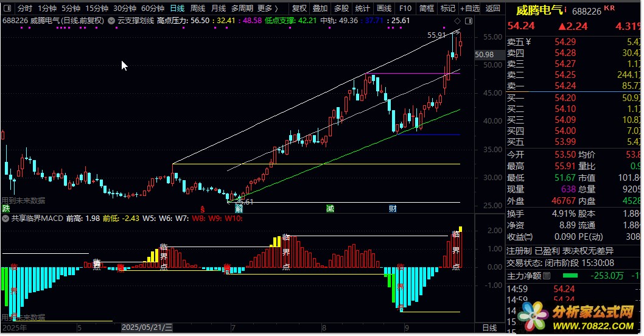The image size is (644, 336).
Task: Click 外盘 value 46767
Action: pyautogui.click(x=564, y=201)
